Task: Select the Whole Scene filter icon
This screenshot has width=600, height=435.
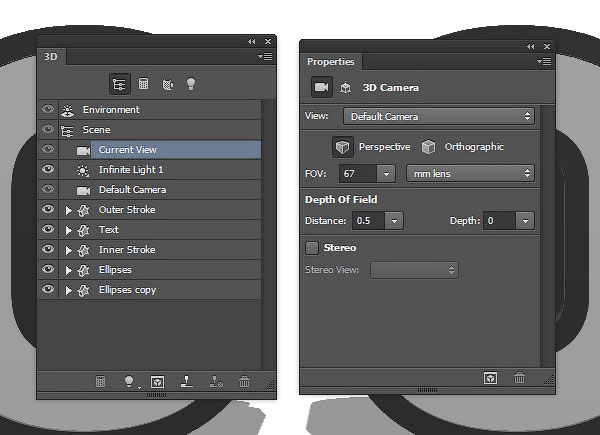Action: coord(119,84)
